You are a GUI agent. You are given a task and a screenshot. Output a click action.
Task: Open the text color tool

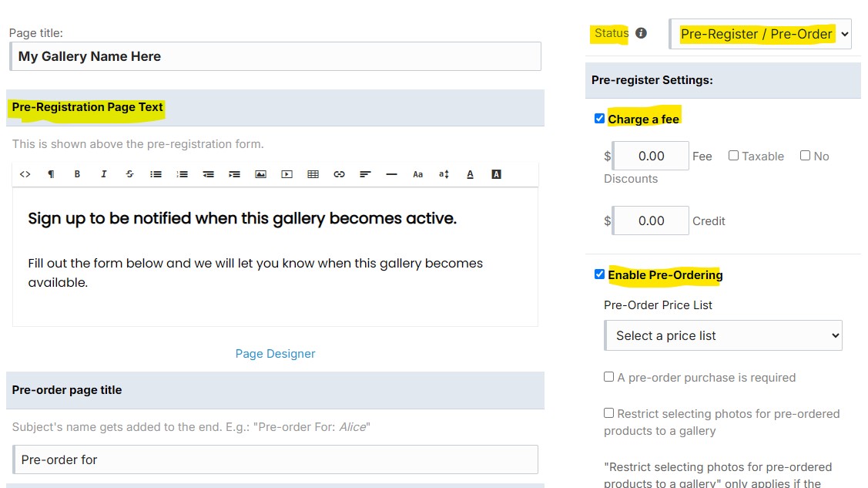click(x=470, y=174)
